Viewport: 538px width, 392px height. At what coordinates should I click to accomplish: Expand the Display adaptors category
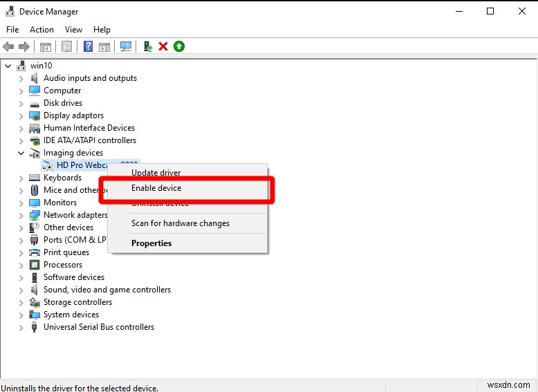pyautogui.click(x=21, y=116)
